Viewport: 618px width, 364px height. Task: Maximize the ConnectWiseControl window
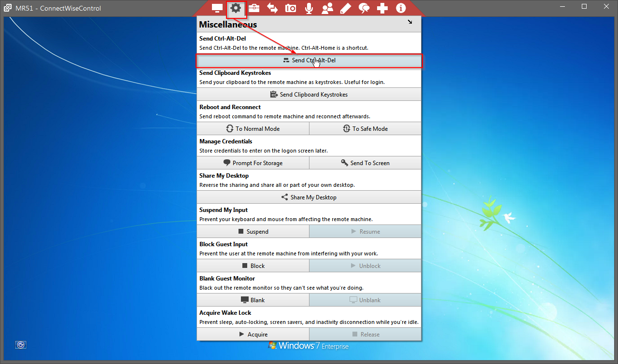pos(584,7)
